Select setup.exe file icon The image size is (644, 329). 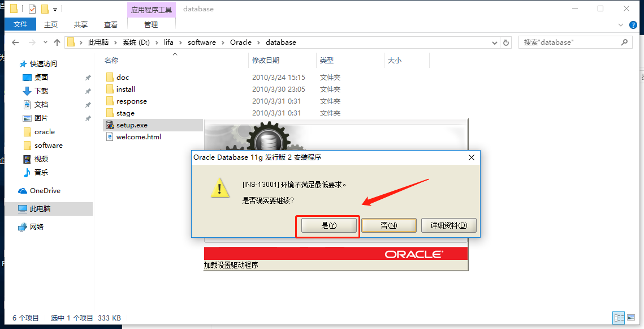coord(110,125)
